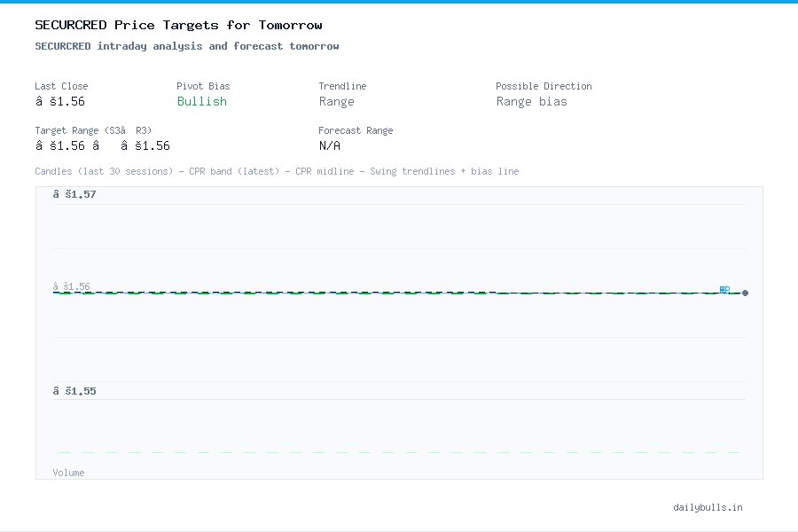Screen dimensions: 798x532
Task: Click the N/A forecast range value
Action: 329,145
